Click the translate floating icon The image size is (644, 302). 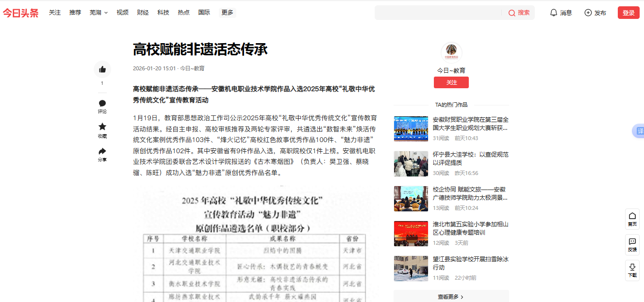640,131
